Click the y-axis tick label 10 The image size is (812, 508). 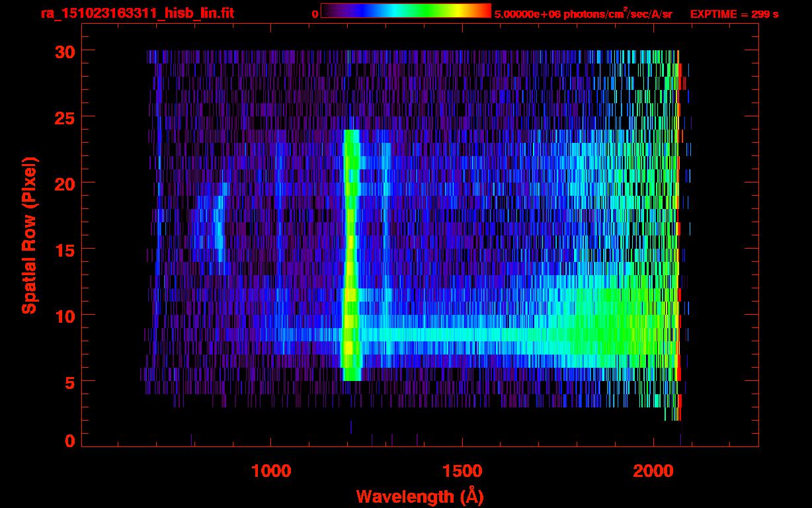pos(64,316)
